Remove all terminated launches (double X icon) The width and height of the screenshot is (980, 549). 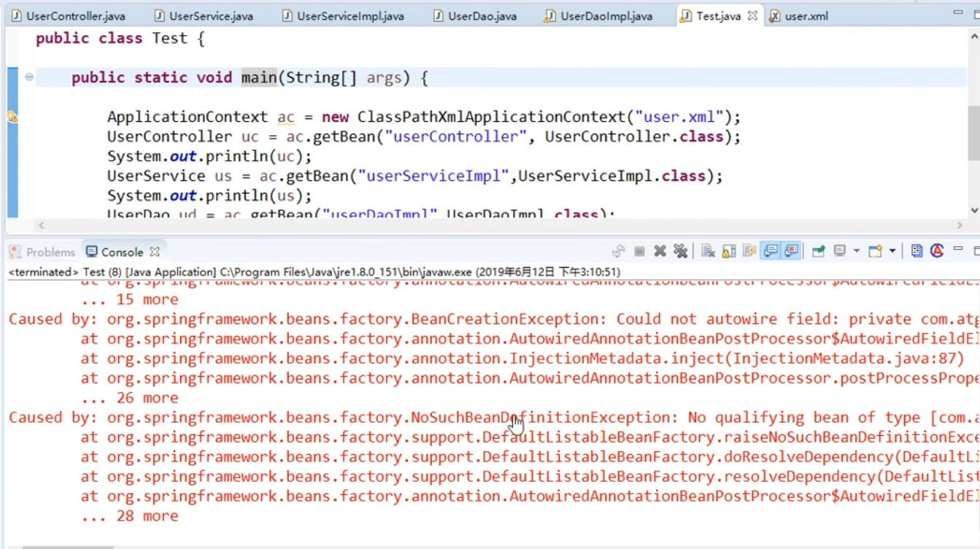[680, 251]
